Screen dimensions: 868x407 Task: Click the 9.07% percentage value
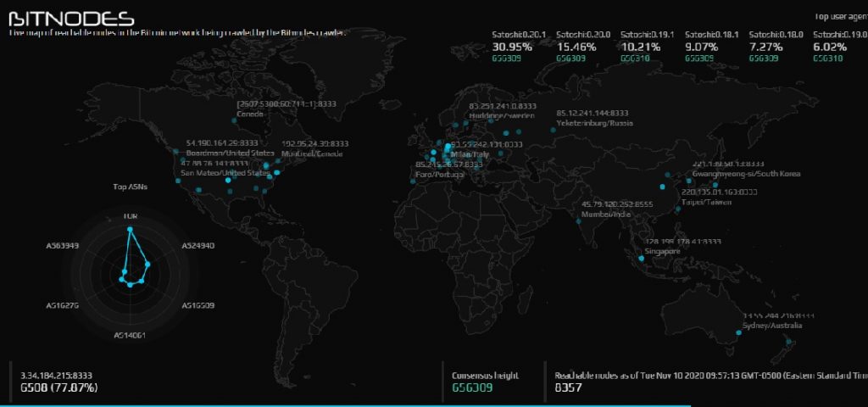coord(701,47)
